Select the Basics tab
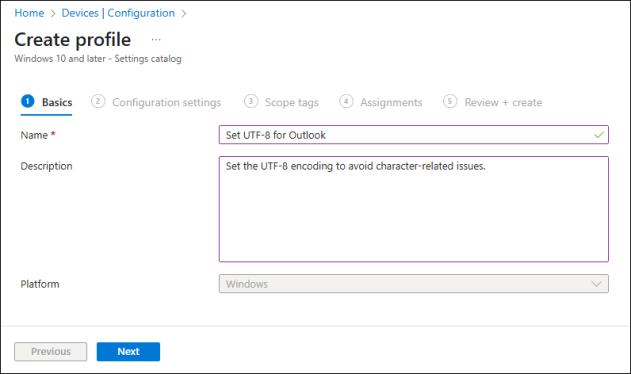Screen dimensions: 631x374 pos(46,102)
